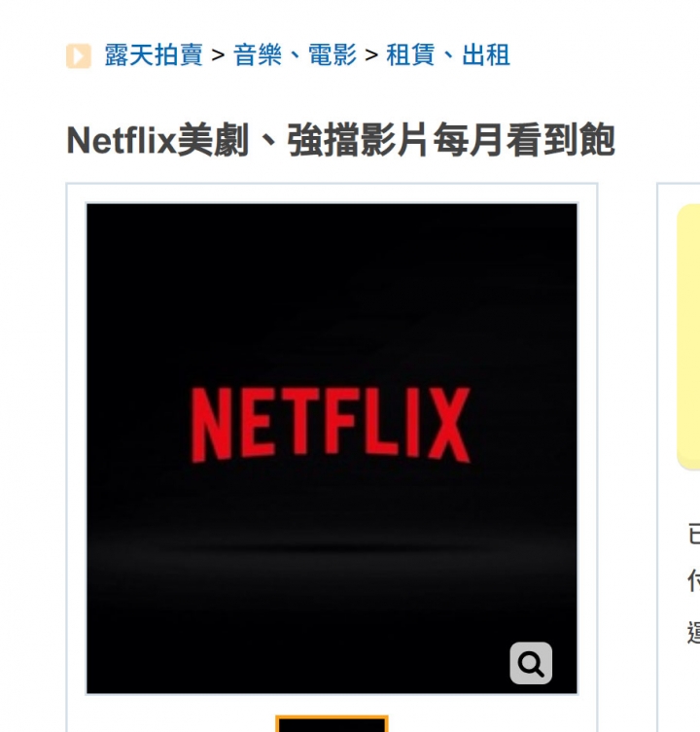The height and width of the screenshot is (732, 700).
Task: Click the yellow notice panel on the right
Action: tap(688, 336)
